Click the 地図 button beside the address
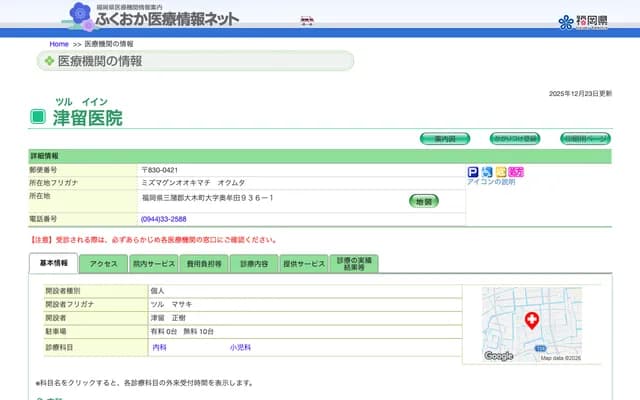This screenshot has height=400, width=640. pos(423,201)
